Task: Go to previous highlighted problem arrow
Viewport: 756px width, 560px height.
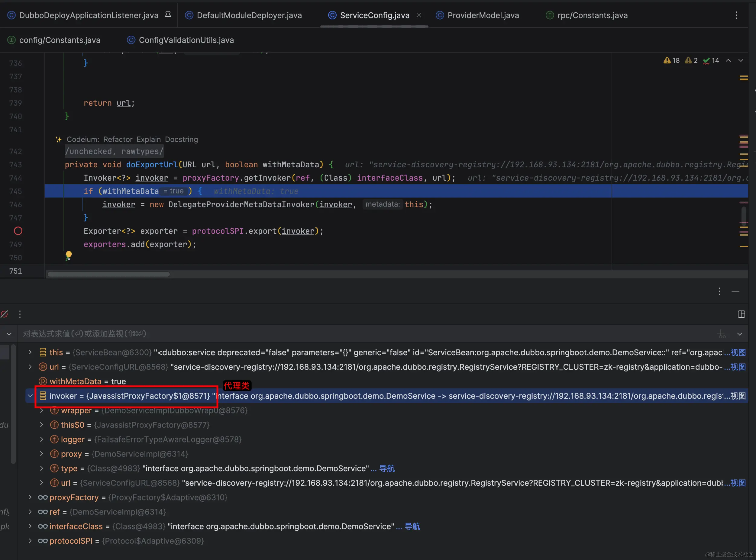Action: pyautogui.click(x=728, y=60)
